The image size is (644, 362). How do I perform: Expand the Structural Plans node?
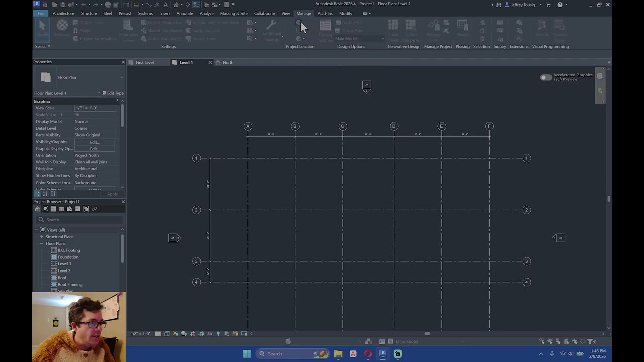(x=42, y=237)
